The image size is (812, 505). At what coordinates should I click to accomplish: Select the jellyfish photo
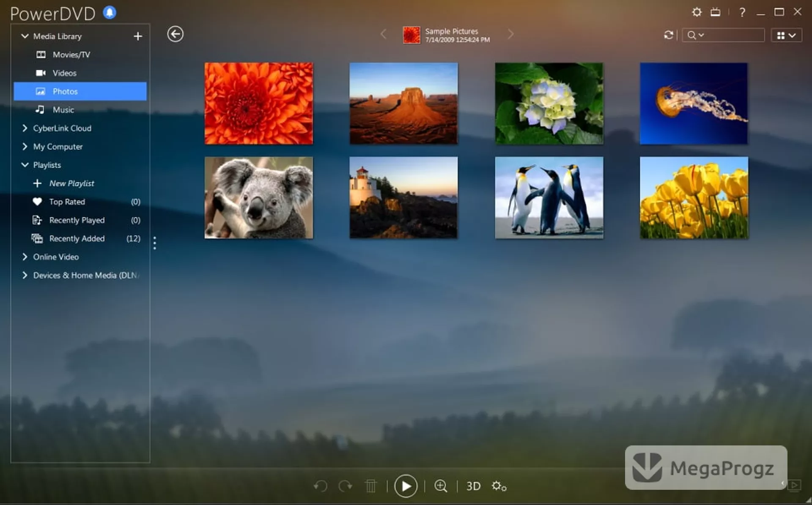point(694,104)
